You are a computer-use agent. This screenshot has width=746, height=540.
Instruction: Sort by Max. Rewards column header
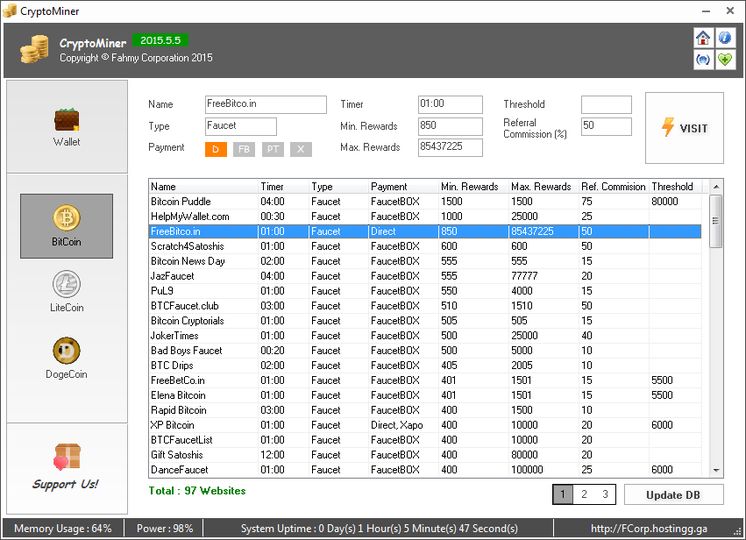pyautogui.click(x=544, y=187)
